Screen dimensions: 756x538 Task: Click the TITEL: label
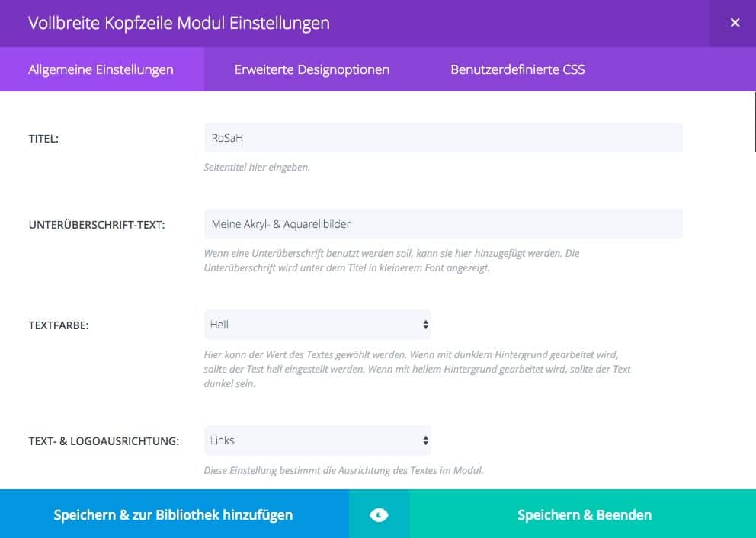[x=43, y=139]
